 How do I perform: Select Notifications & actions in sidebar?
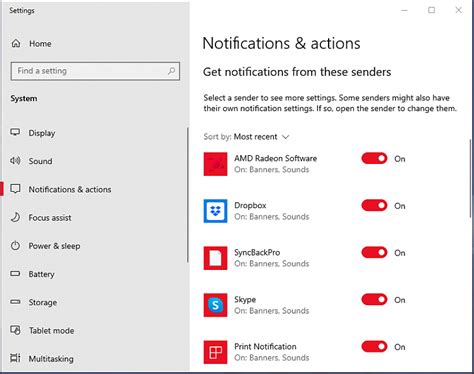coord(70,189)
